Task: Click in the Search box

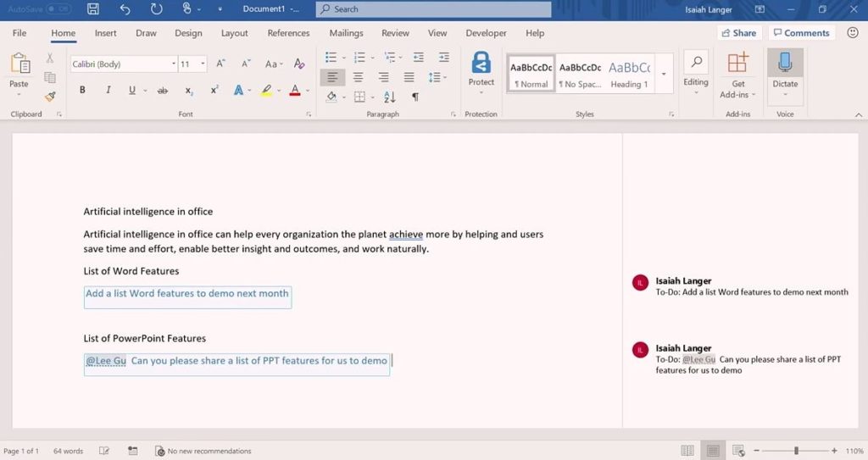Action: [x=433, y=8]
